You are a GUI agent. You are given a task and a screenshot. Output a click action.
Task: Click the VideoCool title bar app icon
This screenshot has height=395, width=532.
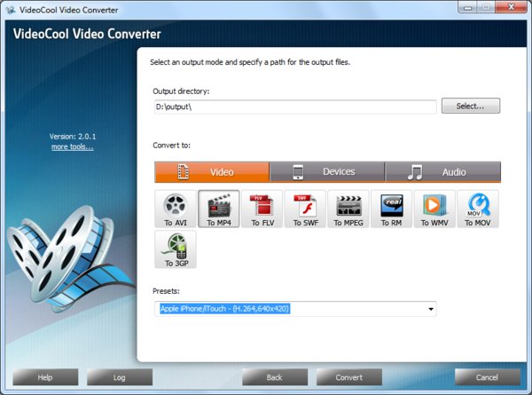[11, 10]
